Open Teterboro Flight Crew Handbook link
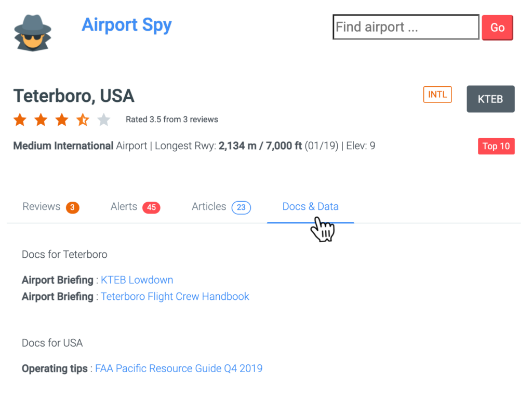 [x=175, y=297]
